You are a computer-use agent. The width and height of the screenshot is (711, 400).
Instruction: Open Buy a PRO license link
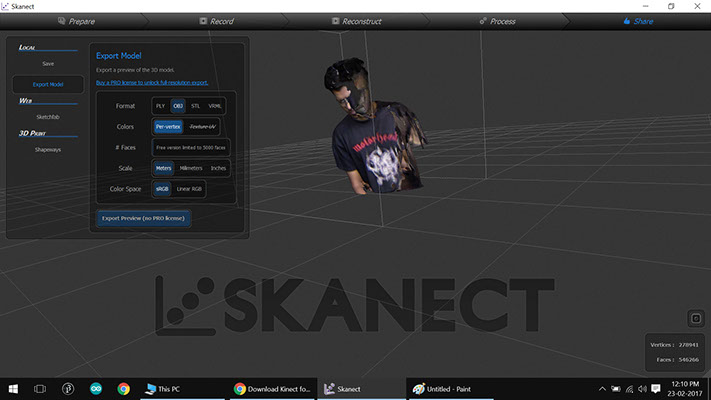(152, 83)
